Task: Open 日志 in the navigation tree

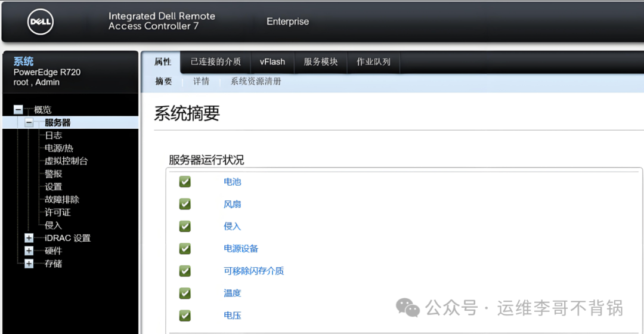Action: click(x=54, y=135)
